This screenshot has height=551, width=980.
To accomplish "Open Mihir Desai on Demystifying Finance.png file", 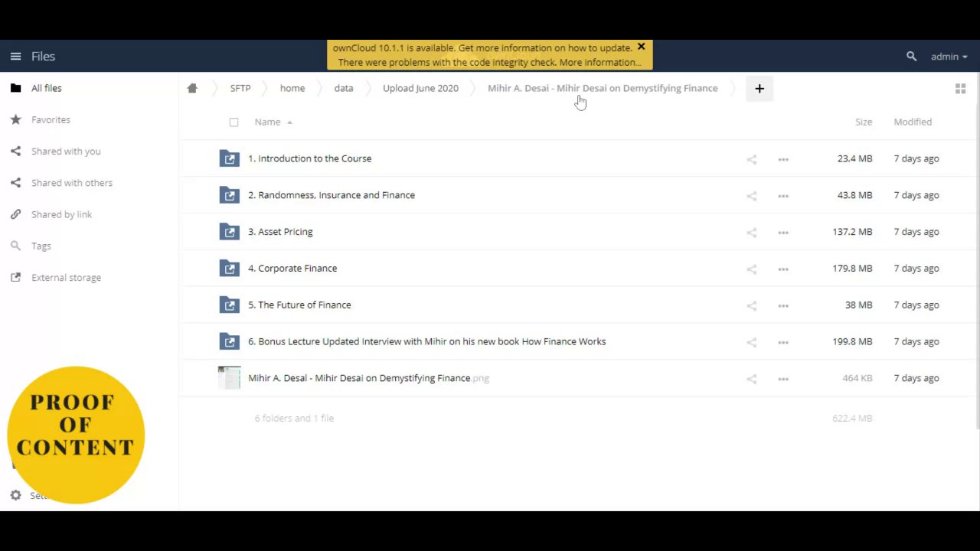I will [x=368, y=378].
